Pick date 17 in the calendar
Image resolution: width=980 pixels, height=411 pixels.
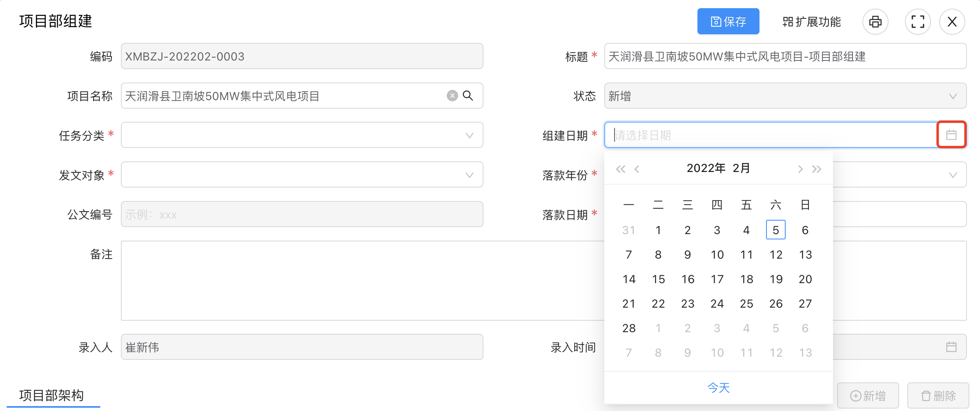pos(717,279)
